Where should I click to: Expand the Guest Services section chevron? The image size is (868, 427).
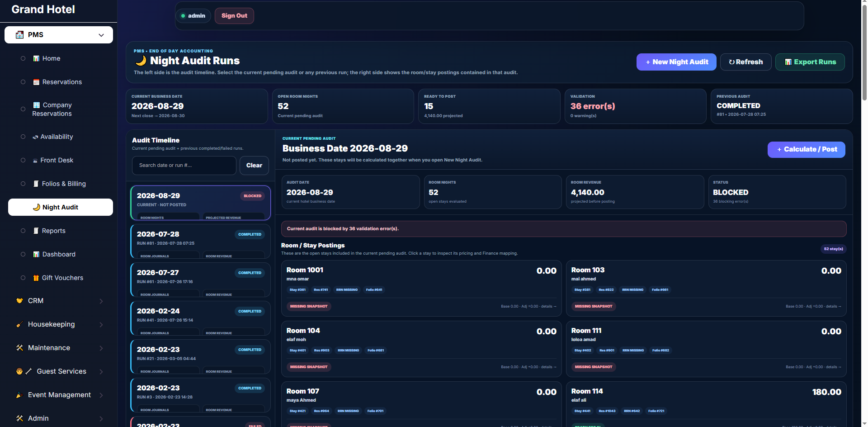coord(101,371)
